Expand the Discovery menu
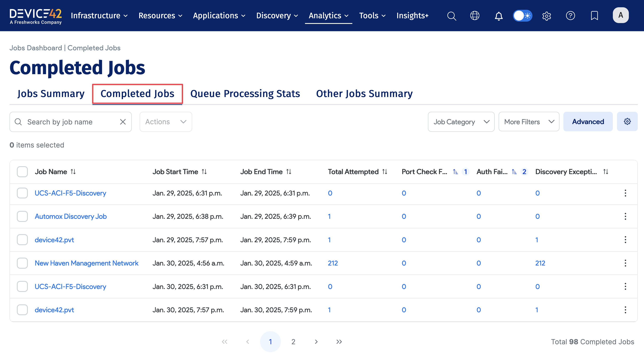The width and height of the screenshot is (644, 364). point(277,16)
